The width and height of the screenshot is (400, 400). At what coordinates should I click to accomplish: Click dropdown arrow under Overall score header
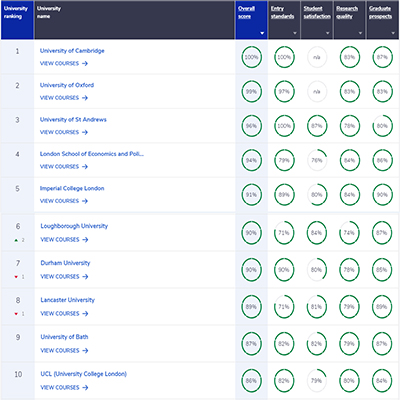click(262, 33)
